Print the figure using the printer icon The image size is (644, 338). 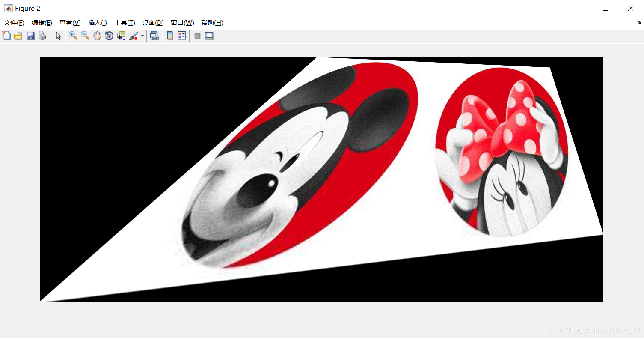tap(42, 36)
